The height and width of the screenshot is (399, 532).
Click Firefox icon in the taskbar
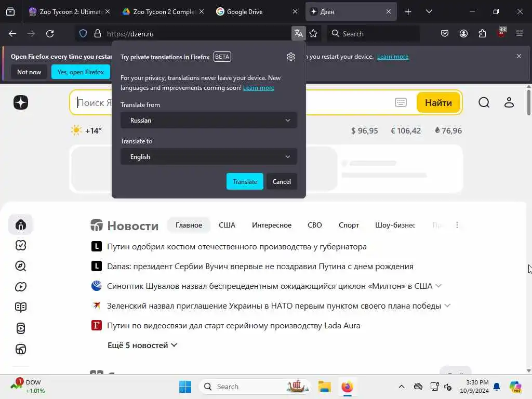tap(347, 387)
